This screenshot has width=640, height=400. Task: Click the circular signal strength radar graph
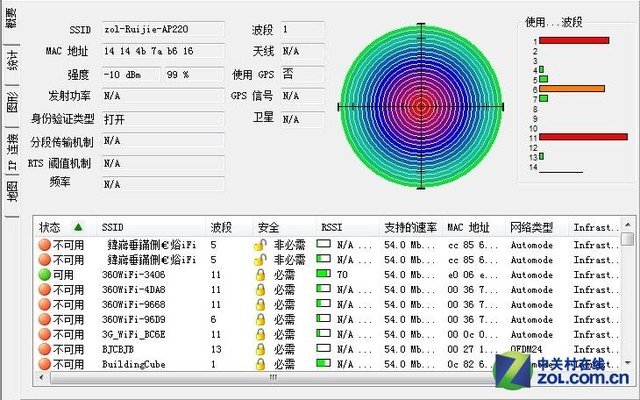(x=421, y=107)
